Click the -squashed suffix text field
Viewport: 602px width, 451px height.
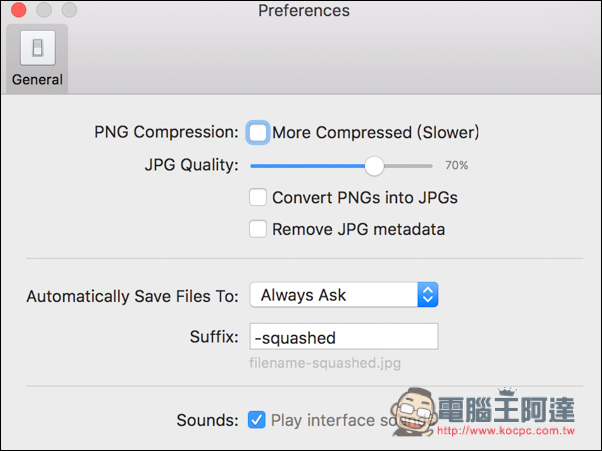344,337
